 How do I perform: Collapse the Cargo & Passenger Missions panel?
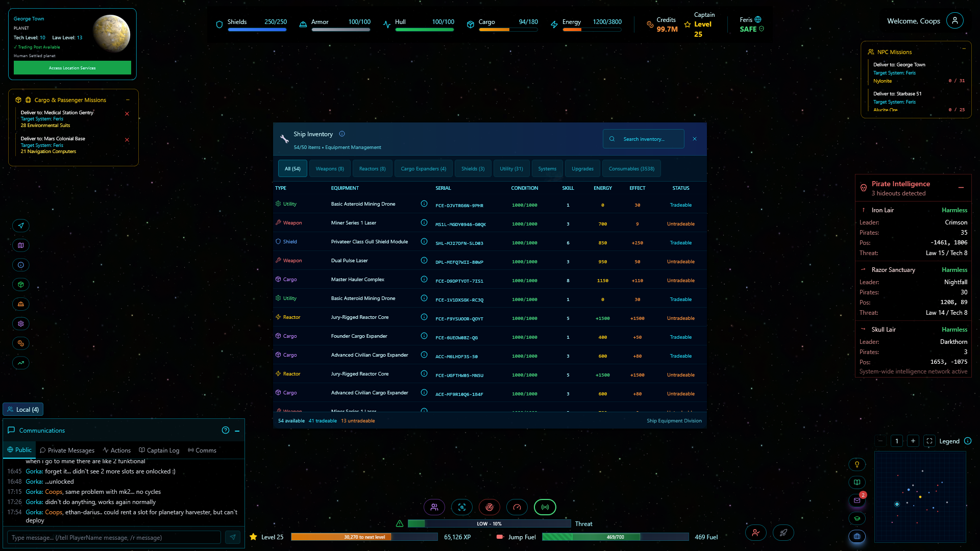[x=128, y=100]
